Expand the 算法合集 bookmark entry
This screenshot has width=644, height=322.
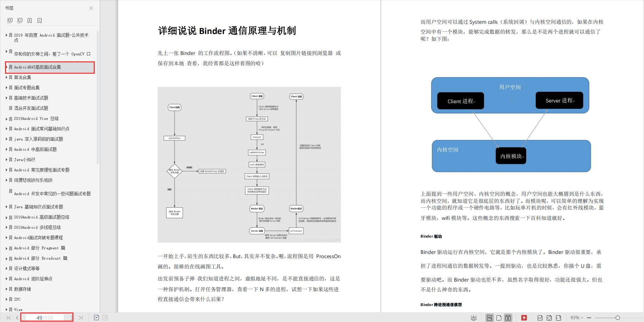coord(6,77)
